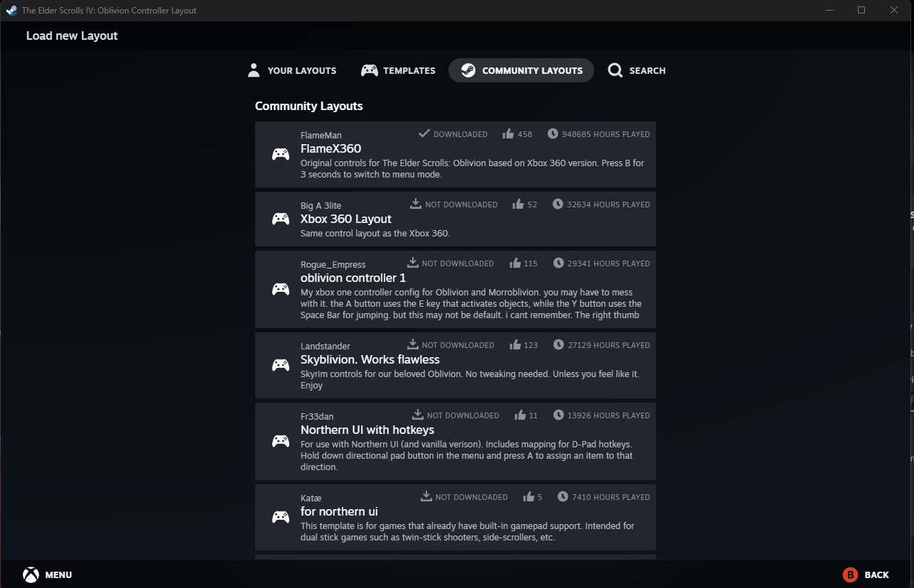Click the controller icon on the Skyblivion card

tap(281, 365)
